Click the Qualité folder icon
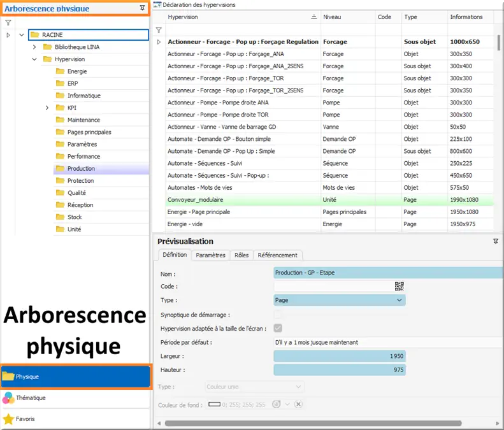Screen dimensions: 504x430 [x=60, y=192]
